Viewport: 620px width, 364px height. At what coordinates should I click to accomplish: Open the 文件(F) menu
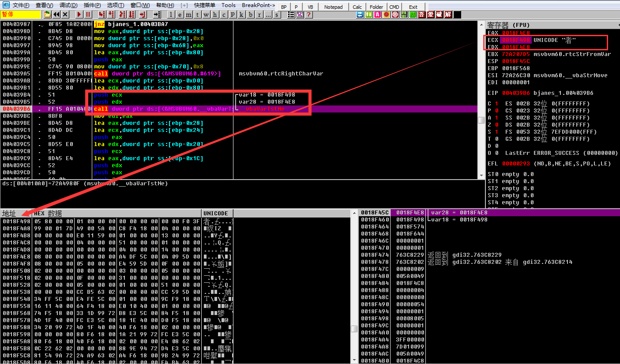click(21, 5)
